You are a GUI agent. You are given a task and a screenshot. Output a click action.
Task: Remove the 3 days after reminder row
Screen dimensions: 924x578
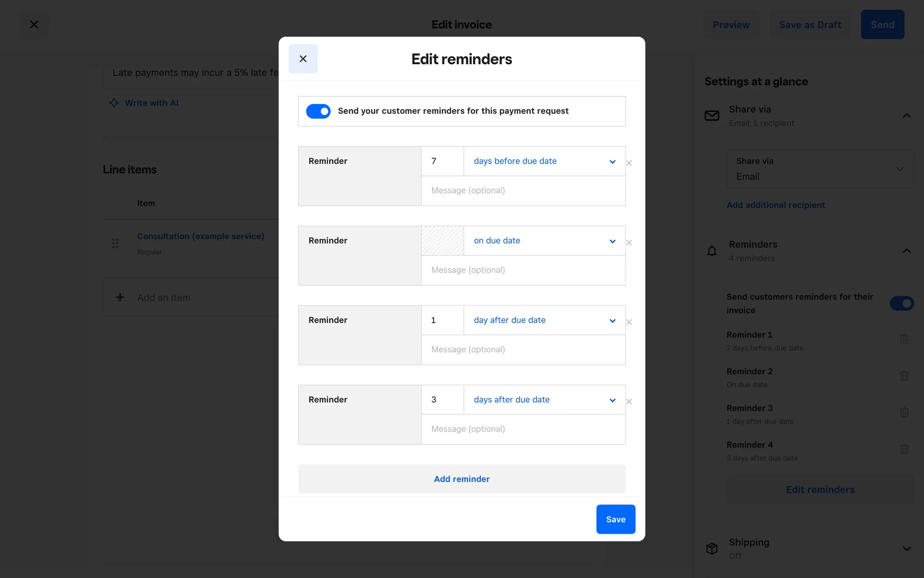[629, 401]
